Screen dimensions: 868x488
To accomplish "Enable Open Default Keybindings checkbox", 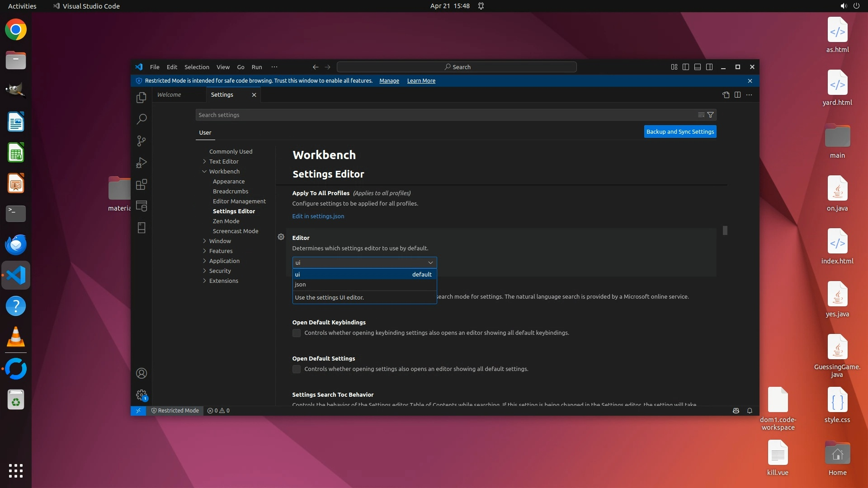I will pyautogui.click(x=297, y=333).
